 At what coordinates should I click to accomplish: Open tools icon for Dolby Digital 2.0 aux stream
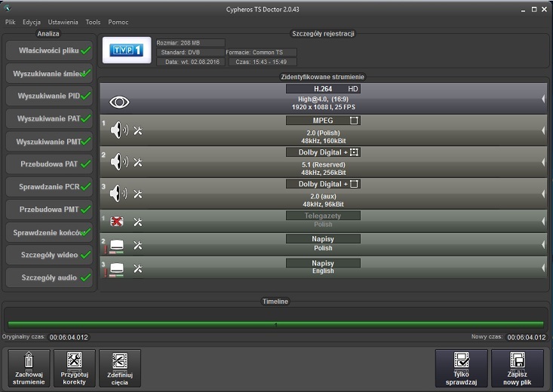point(138,194)
